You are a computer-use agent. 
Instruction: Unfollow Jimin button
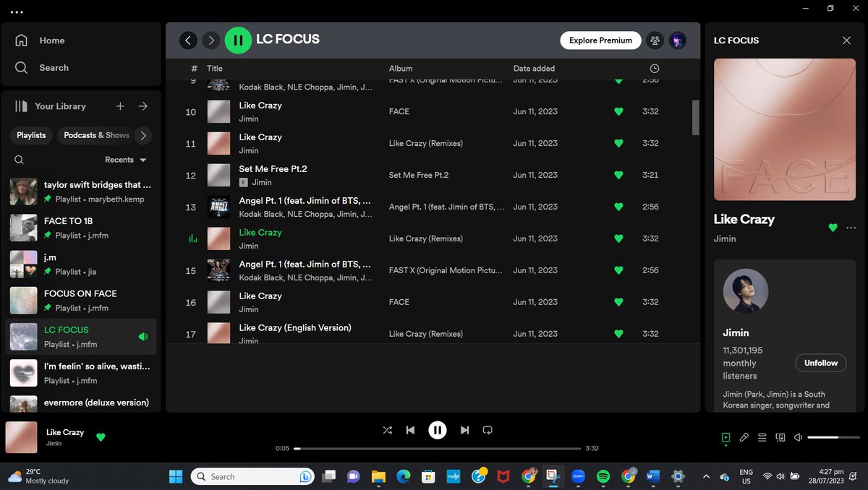coord(821,363)
